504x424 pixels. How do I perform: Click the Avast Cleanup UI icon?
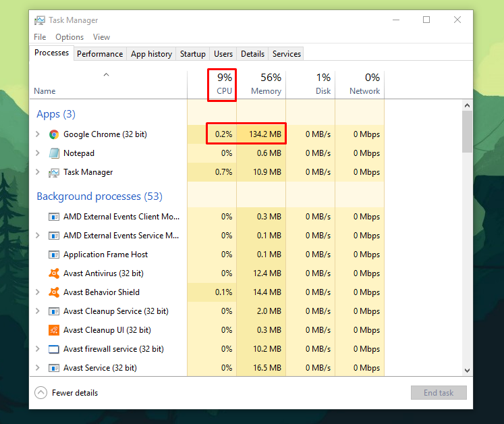54,330
